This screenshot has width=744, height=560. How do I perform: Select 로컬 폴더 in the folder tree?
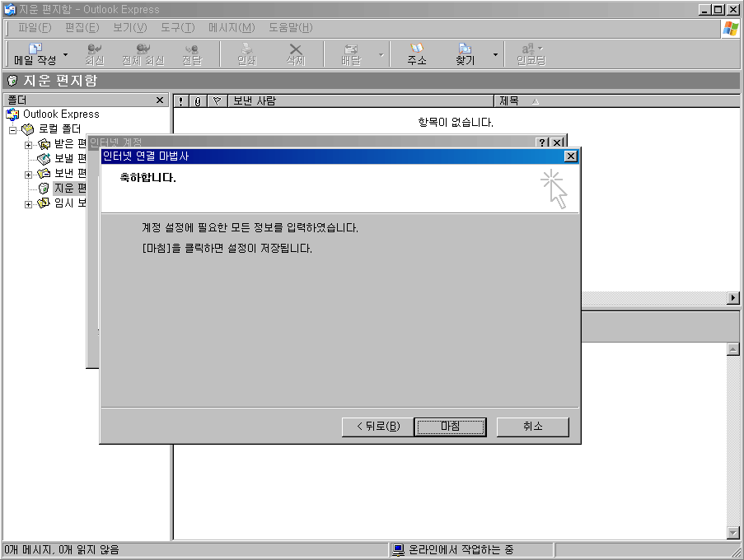60,129
